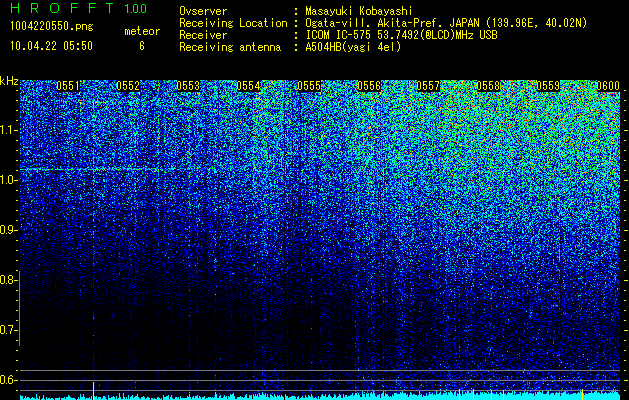629x400 pixels.
Task: Click the 0558 time marker
Action: pos(488,86)
